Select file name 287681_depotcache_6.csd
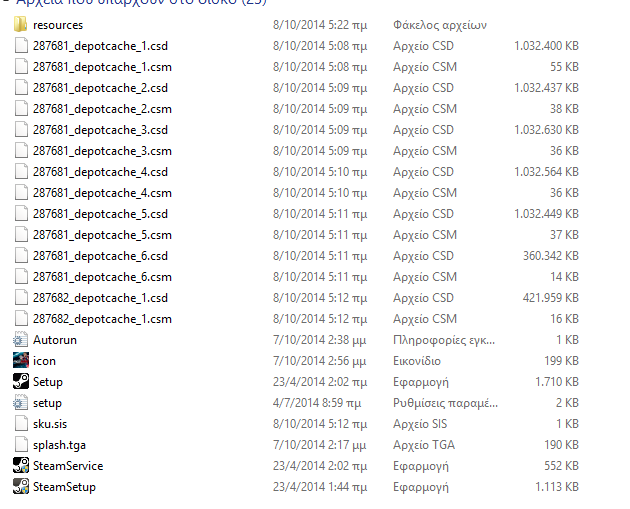This screenshot has width=630, height=509. pos(100,256)
